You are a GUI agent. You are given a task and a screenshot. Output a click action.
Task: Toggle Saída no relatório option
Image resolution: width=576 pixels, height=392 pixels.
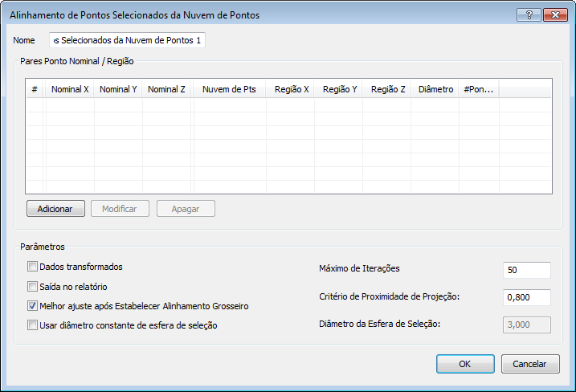click(33, 287)
